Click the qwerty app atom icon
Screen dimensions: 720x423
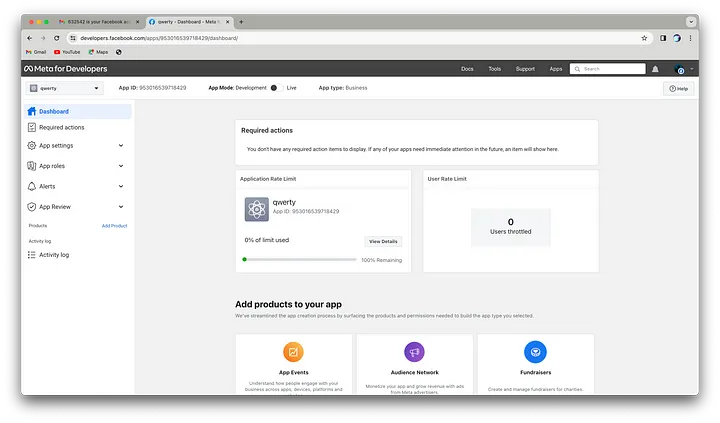257,209
